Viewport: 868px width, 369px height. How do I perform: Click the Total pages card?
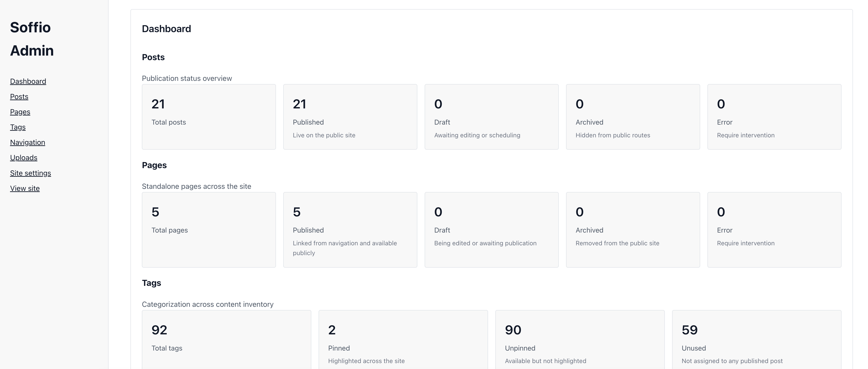(x=209, y=230)
